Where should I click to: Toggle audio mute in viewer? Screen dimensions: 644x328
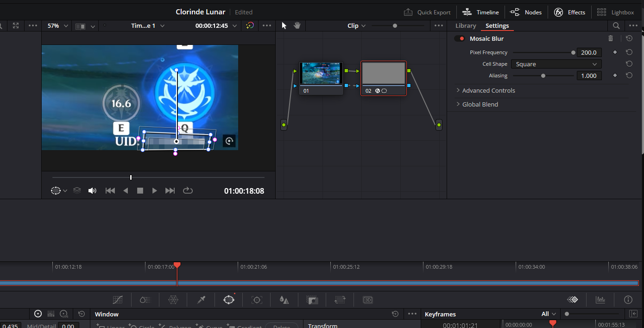93,190
